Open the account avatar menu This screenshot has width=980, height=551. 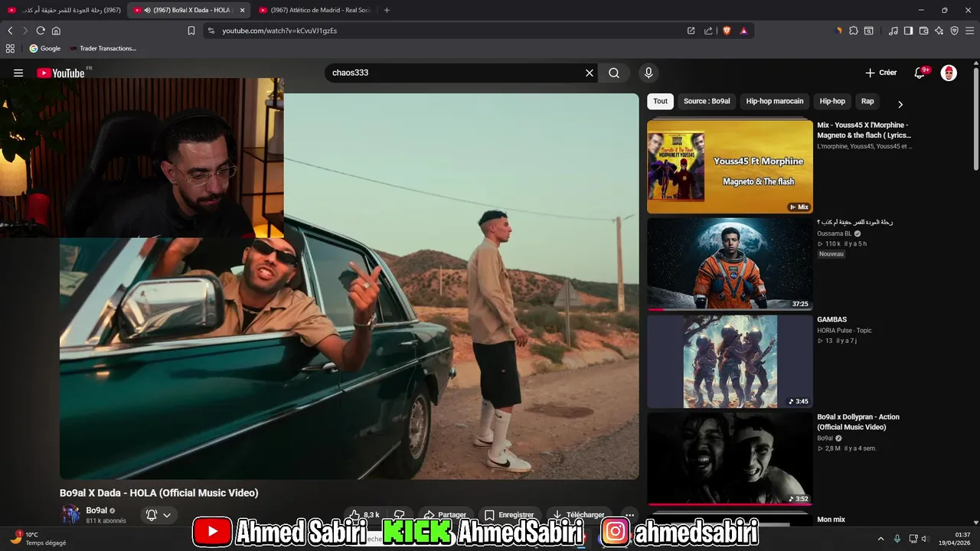coord(949,73)
